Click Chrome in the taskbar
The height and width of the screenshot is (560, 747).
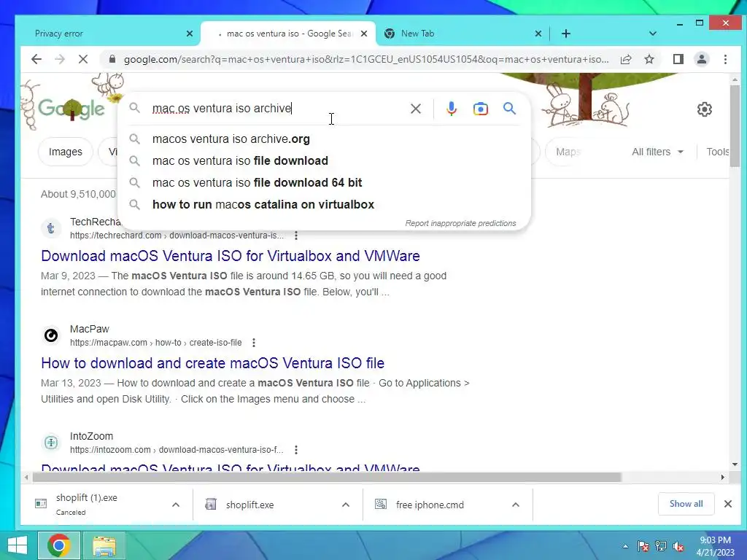tap(58, 545)
